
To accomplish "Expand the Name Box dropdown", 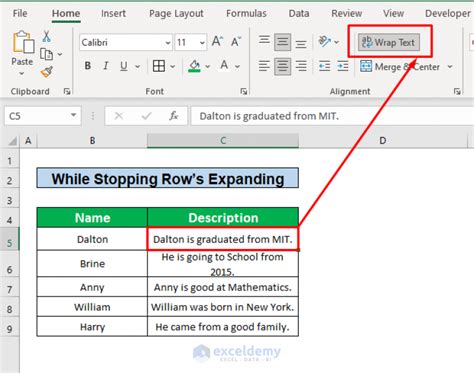I will (73, 115).
